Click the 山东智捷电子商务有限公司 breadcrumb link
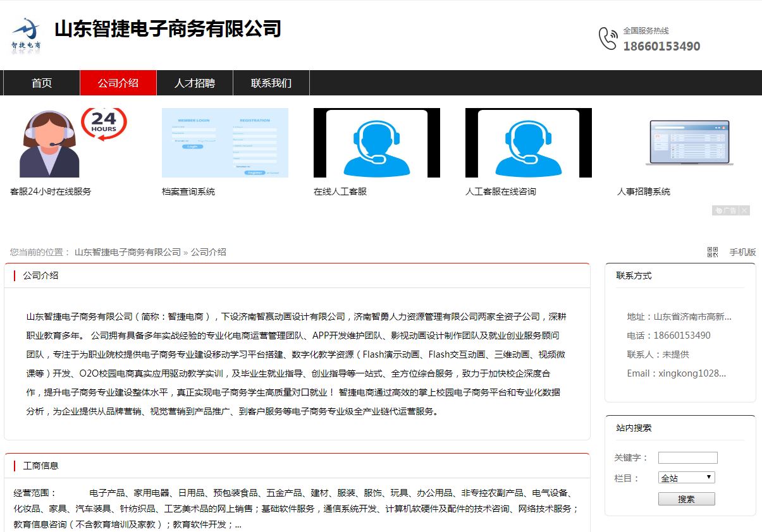 128,252
